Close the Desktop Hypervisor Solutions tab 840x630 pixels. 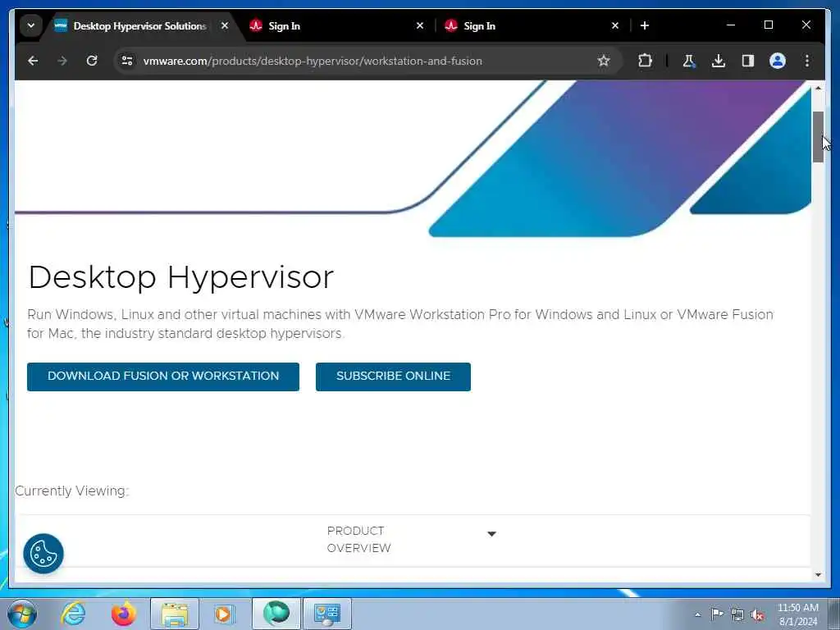[225, 25]
